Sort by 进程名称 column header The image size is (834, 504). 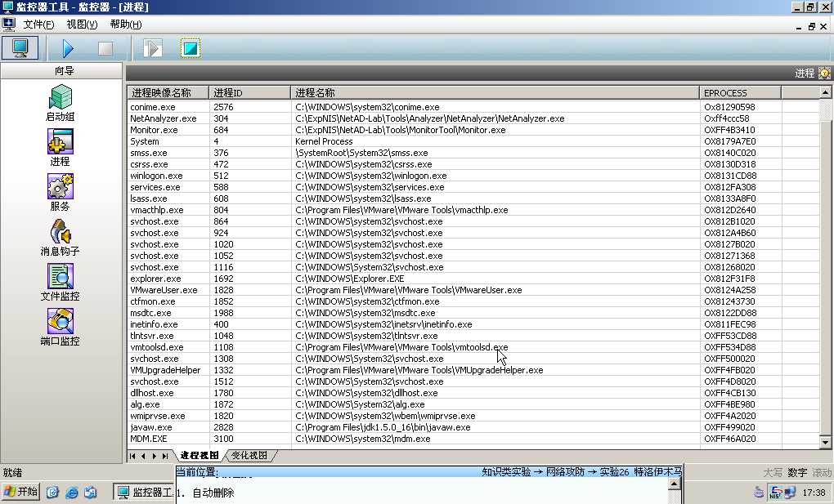495,92
